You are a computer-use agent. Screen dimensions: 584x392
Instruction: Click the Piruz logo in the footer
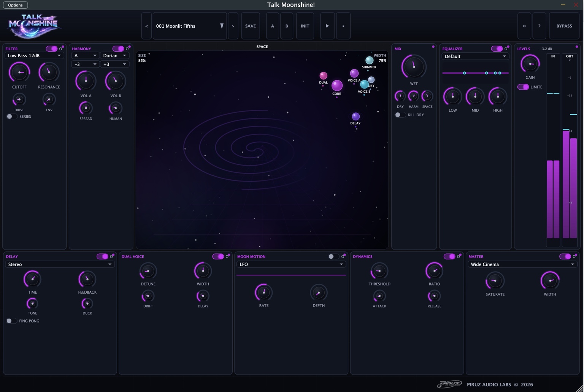449,384
